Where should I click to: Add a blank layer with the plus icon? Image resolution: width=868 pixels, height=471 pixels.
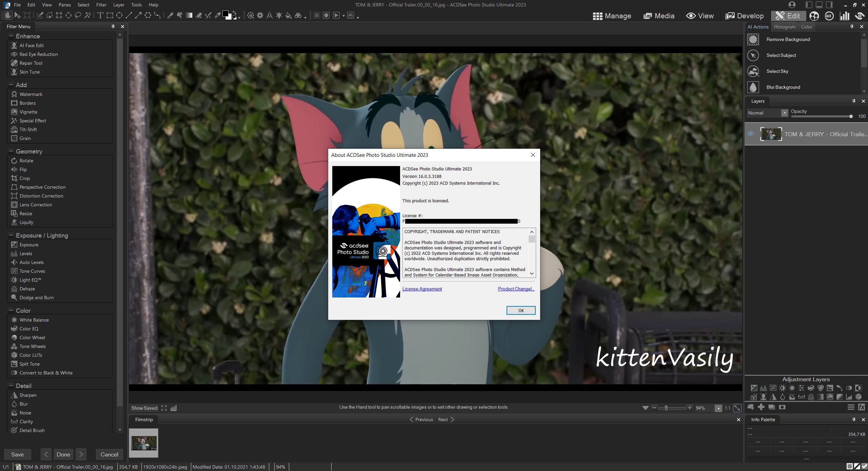(761, 407)
